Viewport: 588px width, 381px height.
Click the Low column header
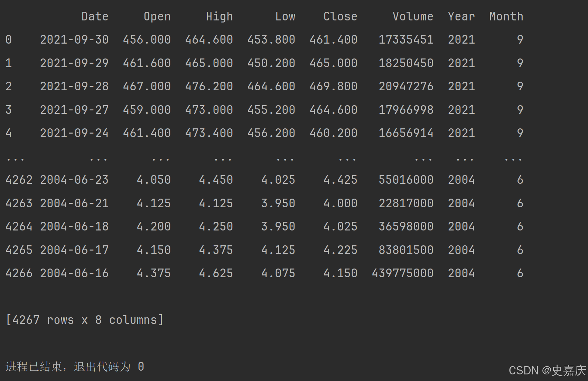click(x=285, y=16)
